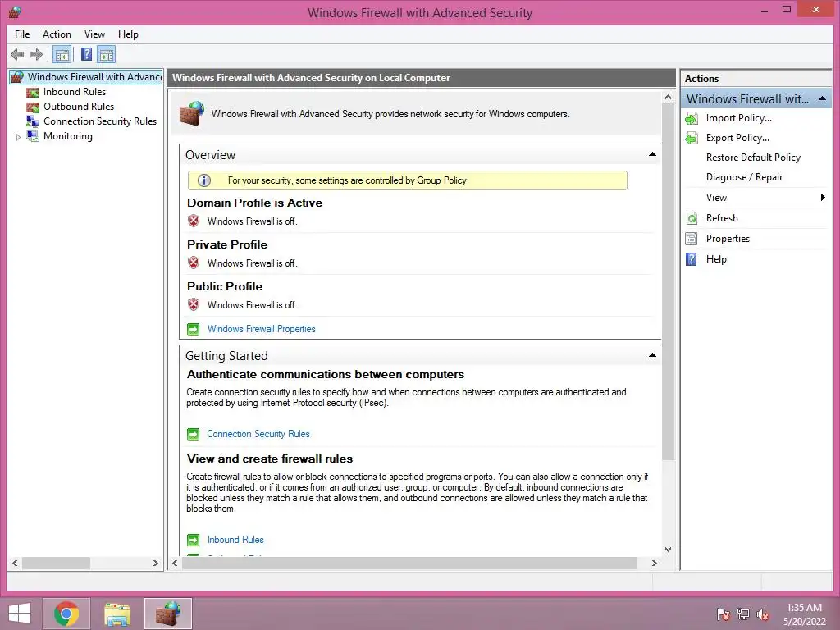Click the red shield under Public Profile

click(194, 304)
